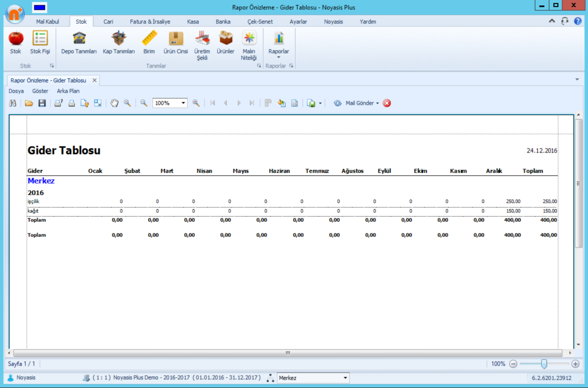
Task: Click the zoom slider minus button
Action: 513,364
